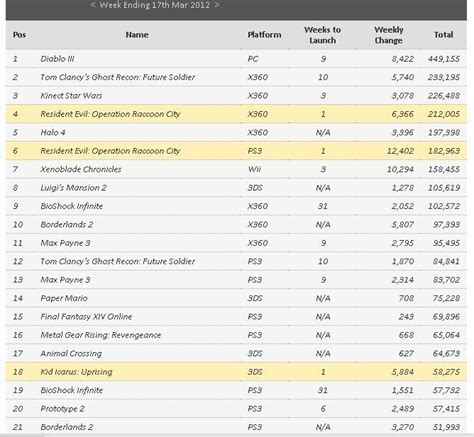Go to previous week using left arrow
The image size is (474, 437).
click(x=93, y=5)
